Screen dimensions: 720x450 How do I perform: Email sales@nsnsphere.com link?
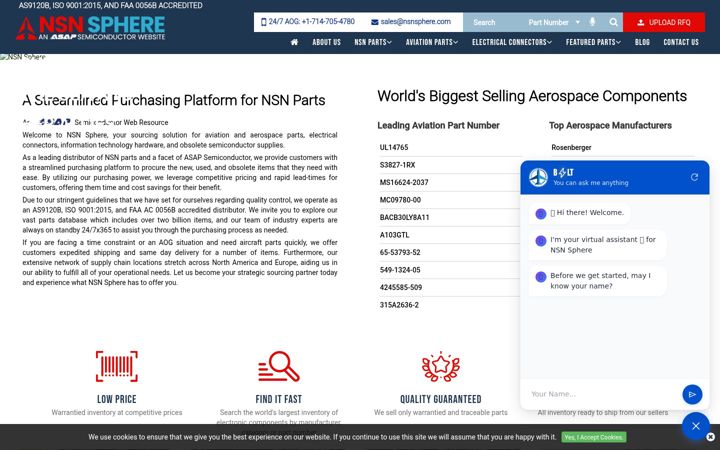point(411,22)
